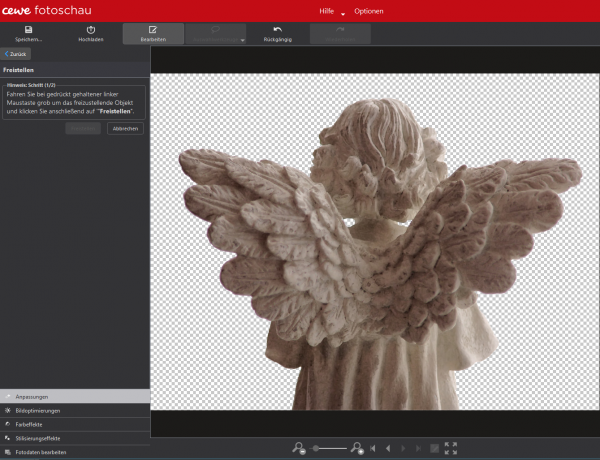The height and width of the screenshot is (460, 600).
Task: Click the zoom in magnifier icon
Action: pos(359,449)
